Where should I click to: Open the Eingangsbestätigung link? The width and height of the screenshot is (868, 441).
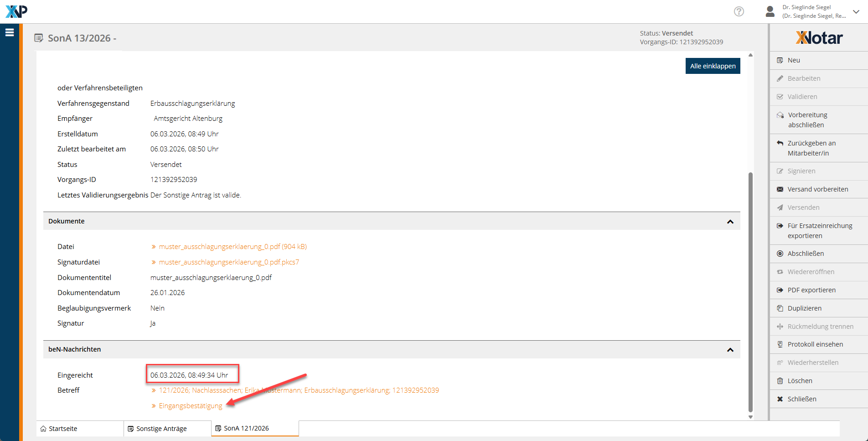[190, 406]
